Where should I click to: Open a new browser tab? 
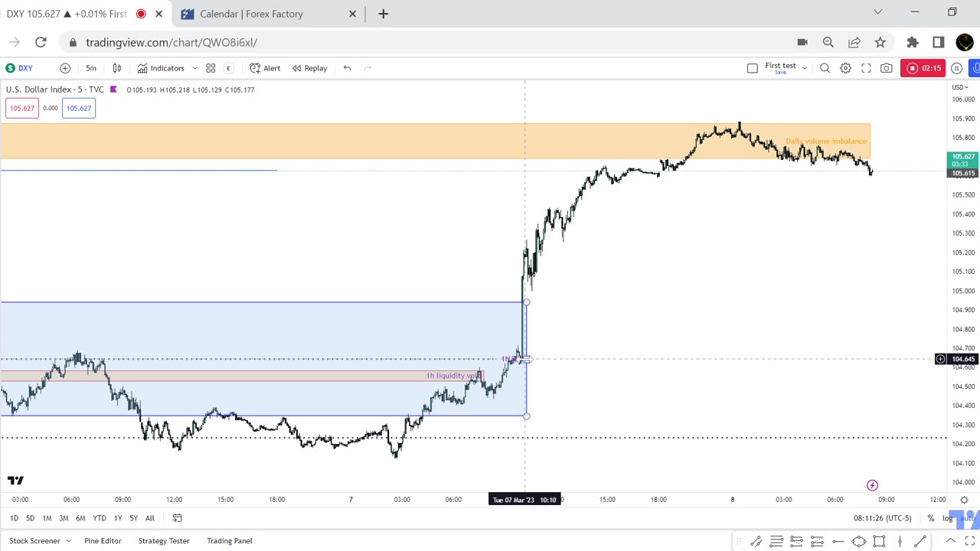(x=384, y=14)
